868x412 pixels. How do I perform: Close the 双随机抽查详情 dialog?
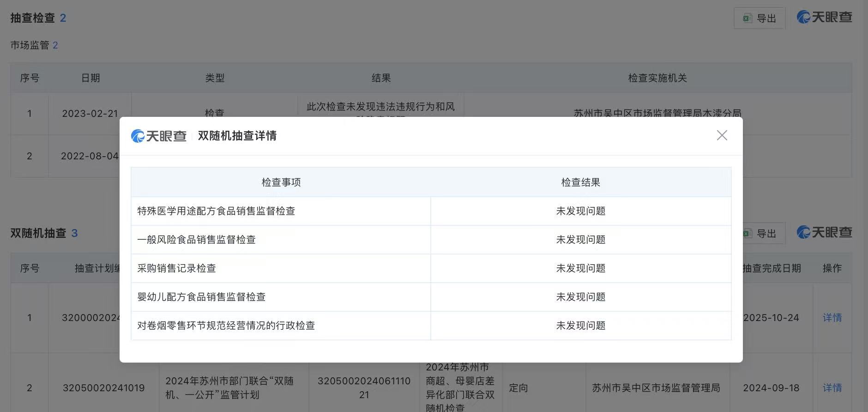tap(722, 135)
